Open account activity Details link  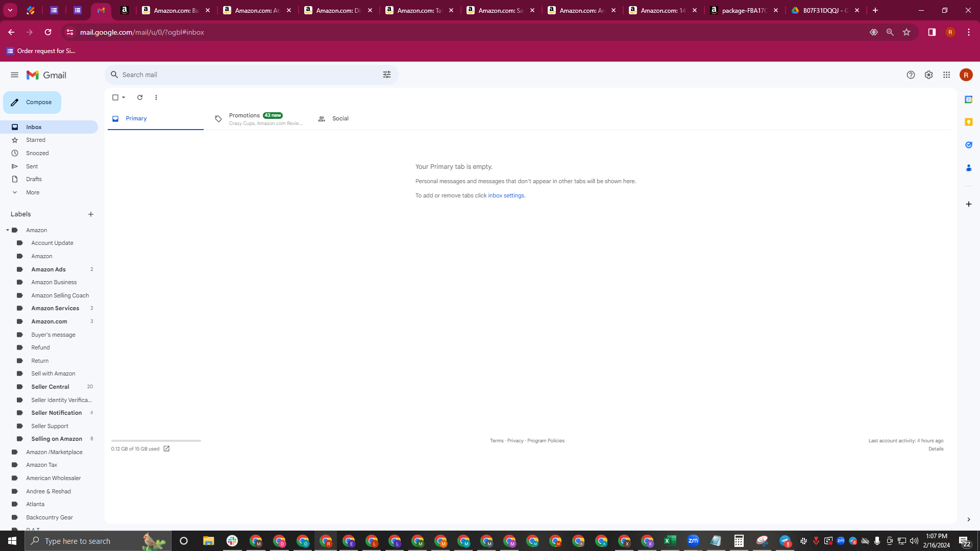click(936, 449)
